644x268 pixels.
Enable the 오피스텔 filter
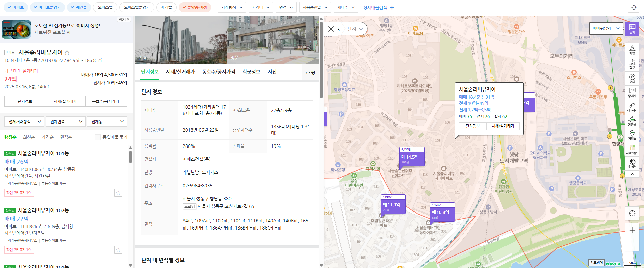coord(105,7)
